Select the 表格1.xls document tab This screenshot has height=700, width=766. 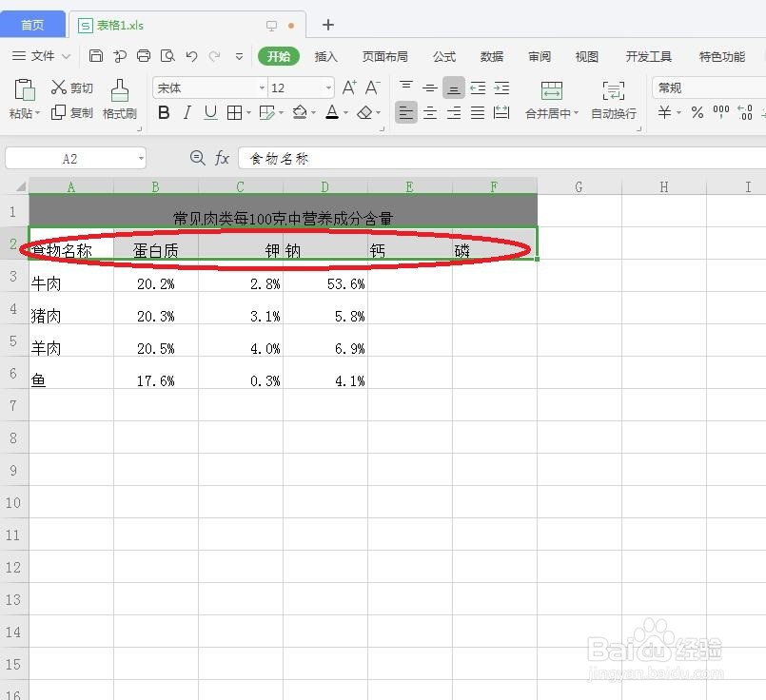point(187,25)
